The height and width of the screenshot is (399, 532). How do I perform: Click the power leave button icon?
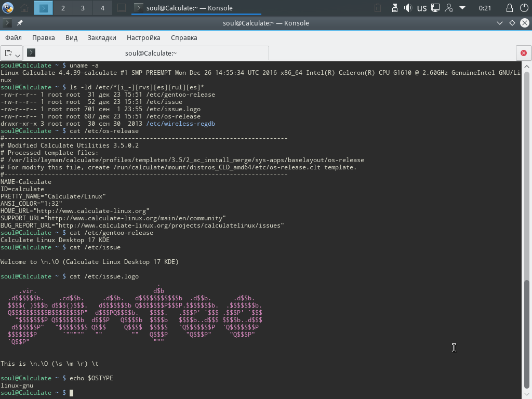pos(524,8)
